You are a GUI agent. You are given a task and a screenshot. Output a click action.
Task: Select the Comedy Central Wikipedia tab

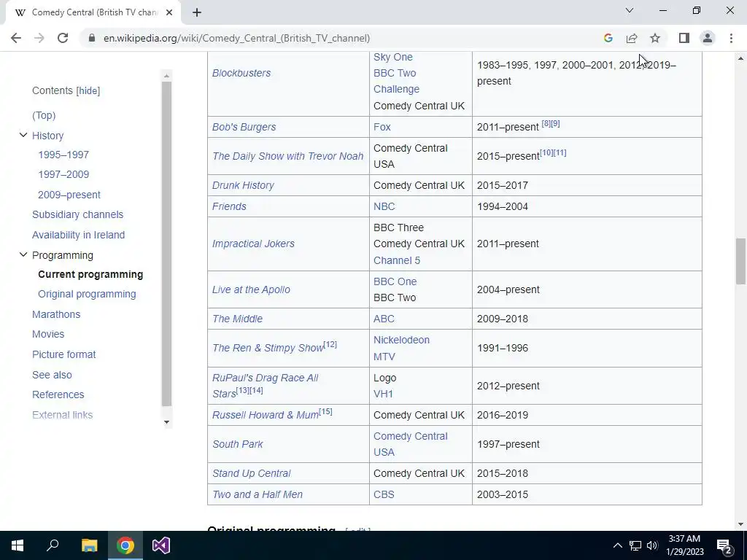(x=93, y=12)
